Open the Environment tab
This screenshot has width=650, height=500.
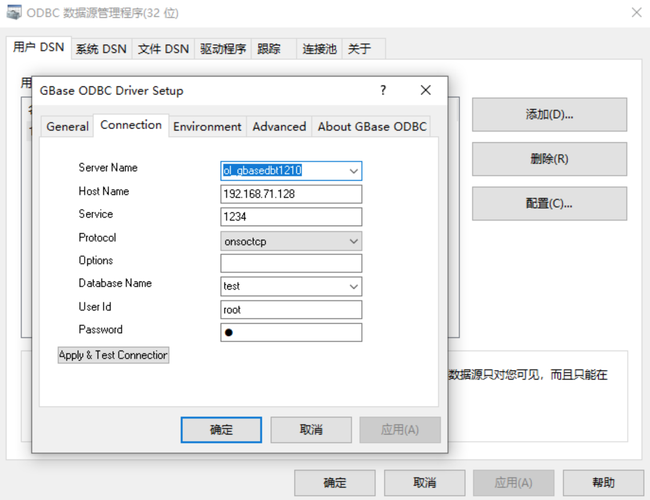207,126
